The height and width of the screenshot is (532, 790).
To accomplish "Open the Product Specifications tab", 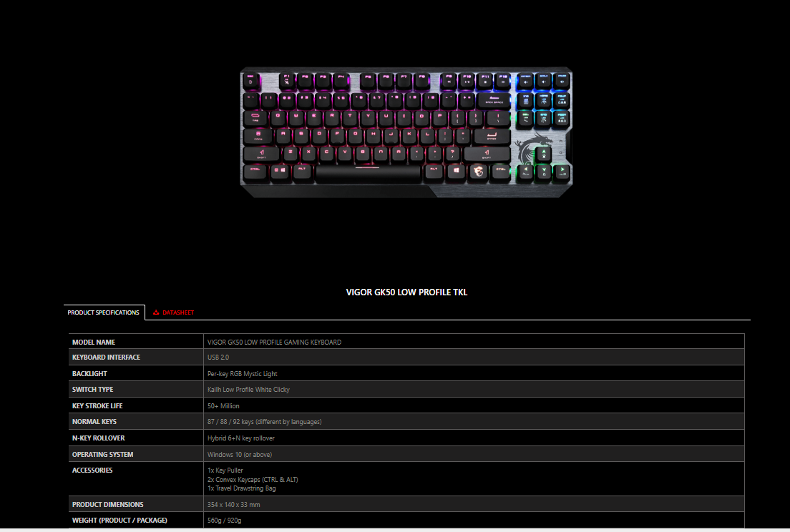I will coord(104,312).
